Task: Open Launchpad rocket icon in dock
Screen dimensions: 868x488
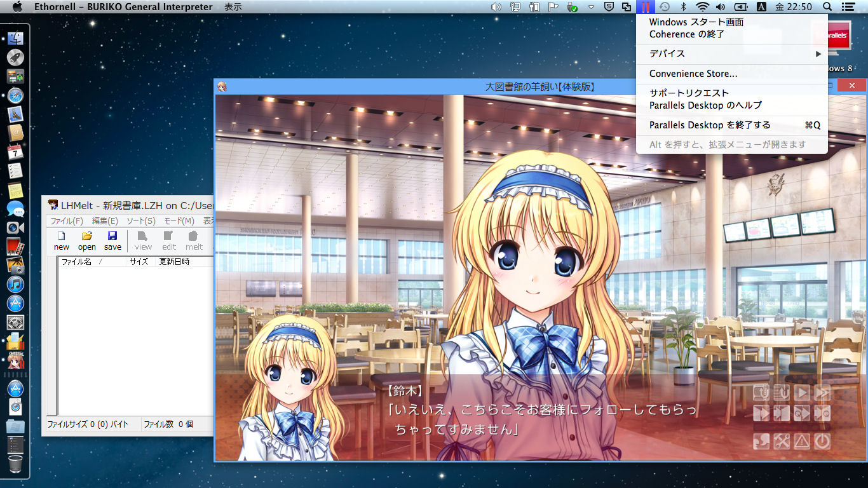Action: pos(15,57)
